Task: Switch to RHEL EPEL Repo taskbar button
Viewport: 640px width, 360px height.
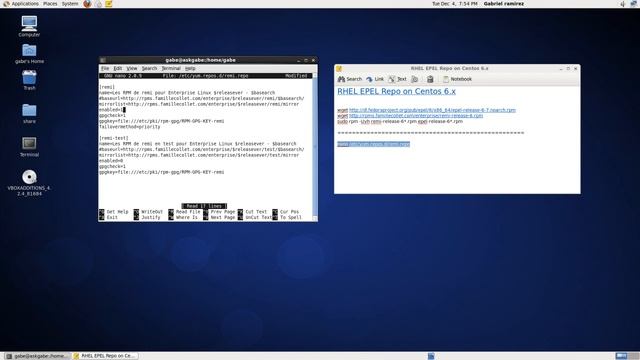Action: tap(105, 356)
